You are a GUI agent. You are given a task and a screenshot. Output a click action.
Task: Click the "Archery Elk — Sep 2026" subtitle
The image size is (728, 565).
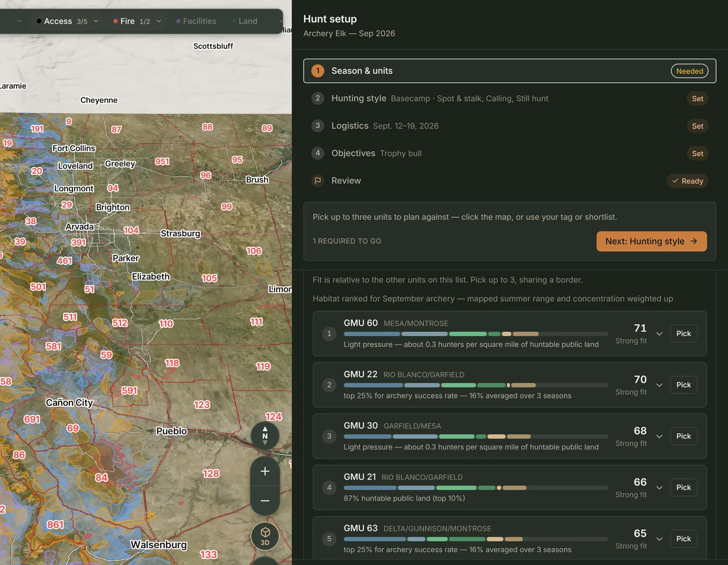[x=349, y=33]
